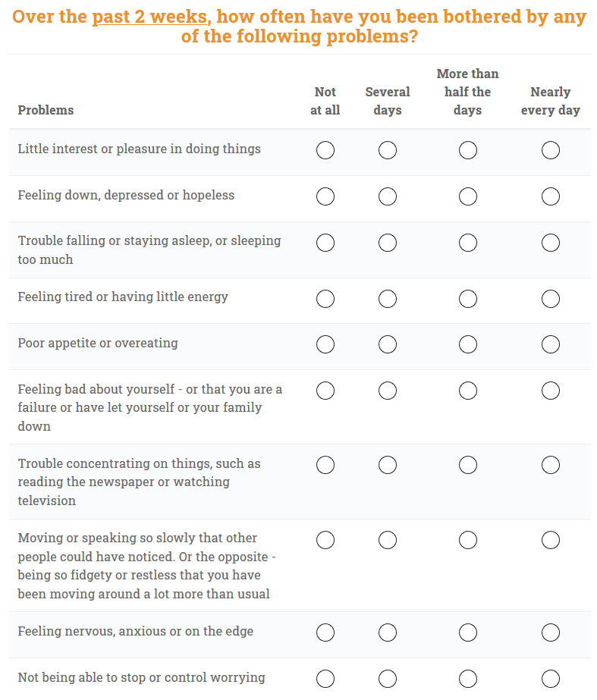Choose 'Several days' for feeling down, depressed
Image resolution: width=597 pixels, height=700 pixels.
click(388, 196)
